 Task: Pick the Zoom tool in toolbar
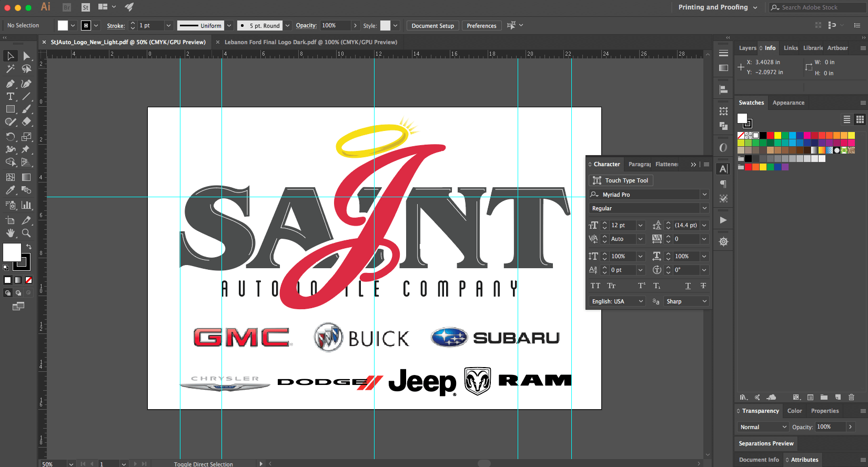pos(26,233)
